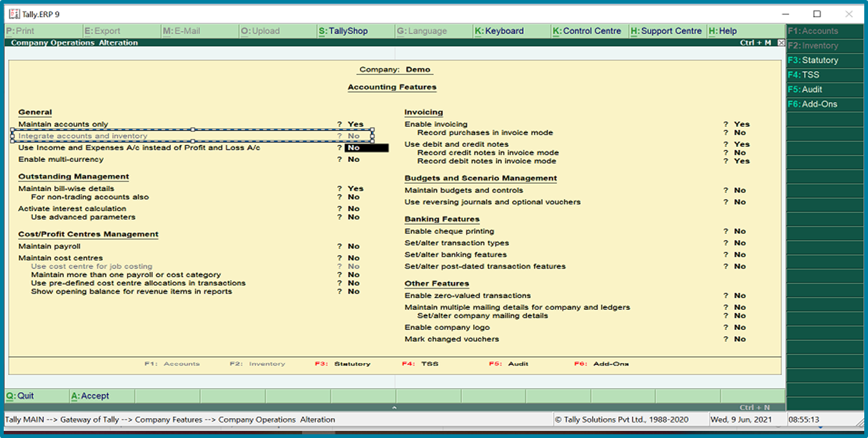Toggle 'Enable cheque printing' No value
The width and height of the screenshot is (868, 438).
(739, 231)
